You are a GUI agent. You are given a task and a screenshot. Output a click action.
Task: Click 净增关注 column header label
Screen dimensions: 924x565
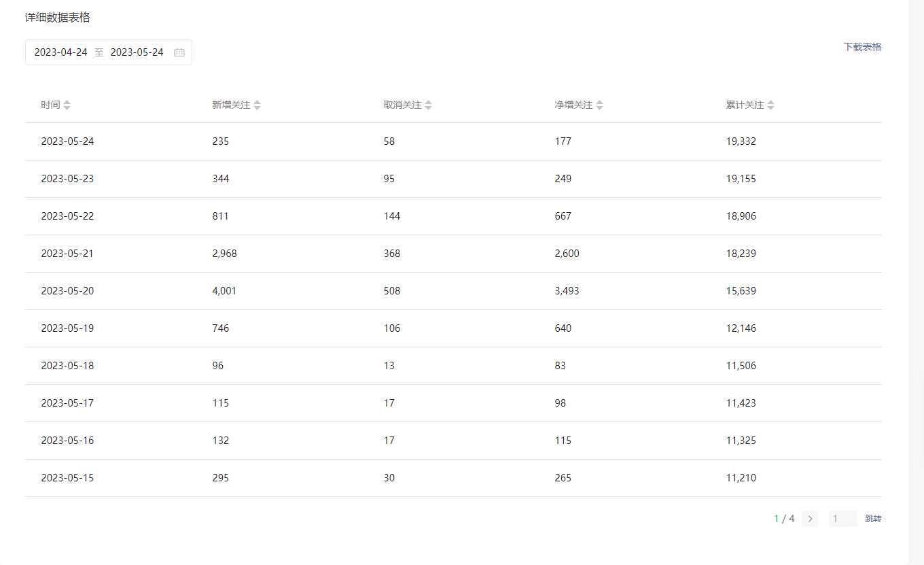[573, 105]
